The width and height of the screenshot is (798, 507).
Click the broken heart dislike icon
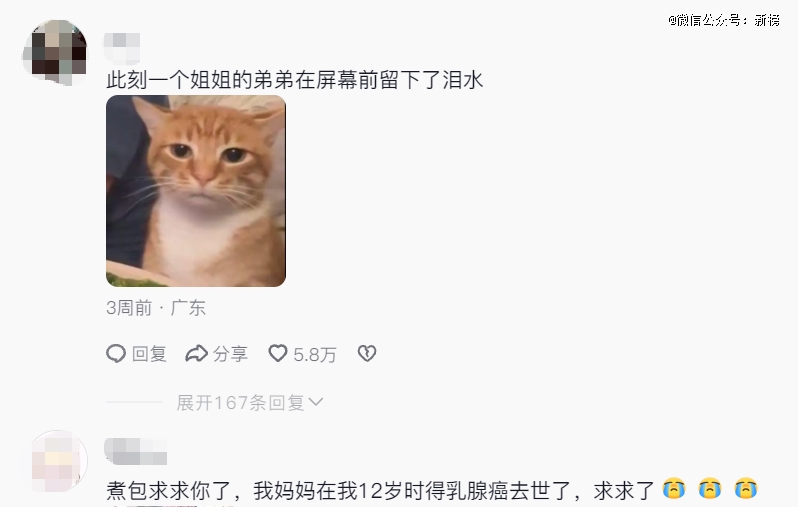pos(367,353)
